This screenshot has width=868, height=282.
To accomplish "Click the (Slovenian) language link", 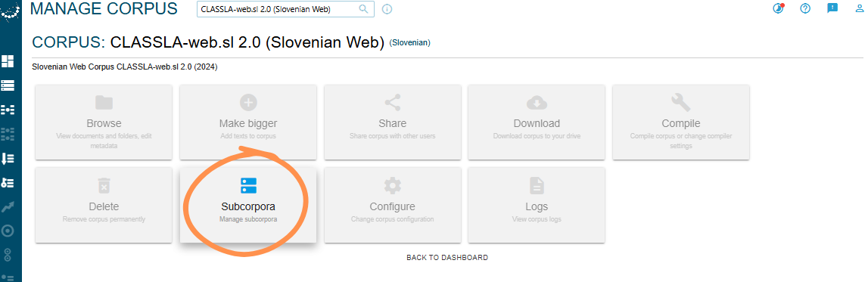I will coord(410,42).
